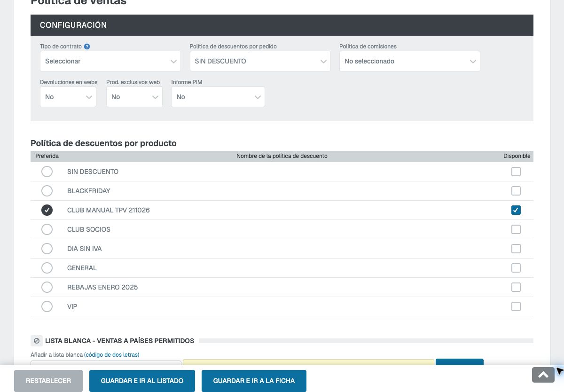
Task: Open the Tipo de contrato dropdown
Action: point(110,61)
